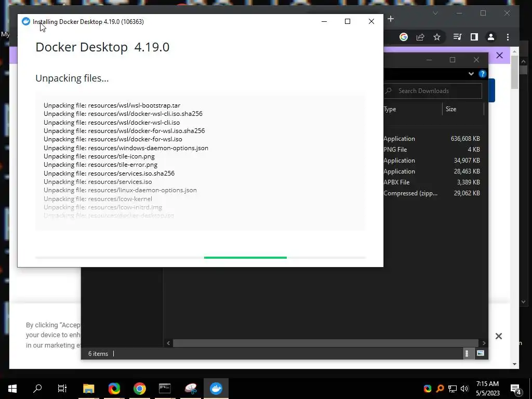Screen dimensions: 532x399
Task: Open Command Prompt from the taskbar
Action: pyautogui.click(x=165, y=389)
